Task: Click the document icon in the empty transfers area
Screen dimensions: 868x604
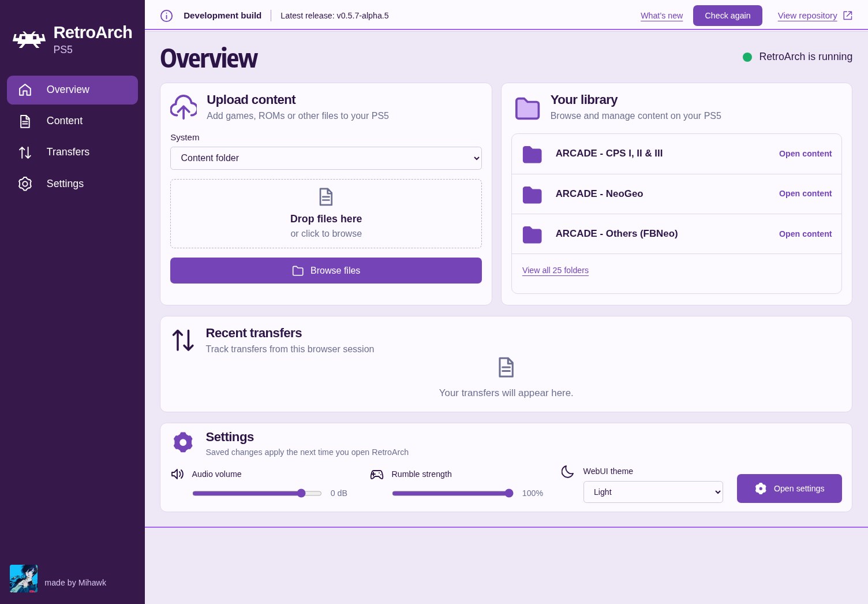Action: tap(506, 367)
